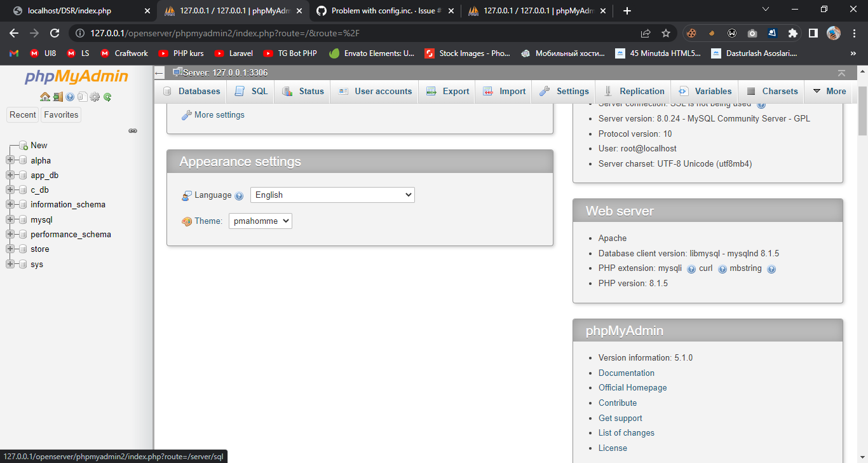The width and height of the screenshot is (868, 463).
Task: Open the Variables tab
Action: [705, 91]
